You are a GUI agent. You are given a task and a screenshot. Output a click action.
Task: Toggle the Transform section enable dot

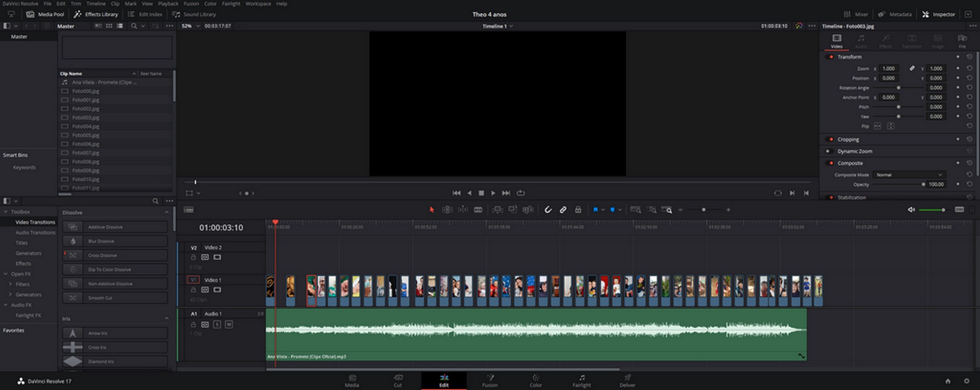[831, 57]
